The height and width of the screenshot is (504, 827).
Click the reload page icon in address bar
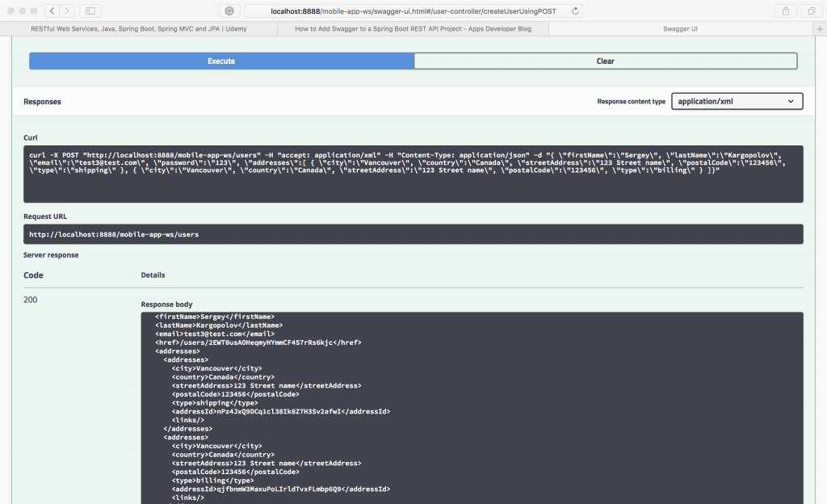click(574, 11)
